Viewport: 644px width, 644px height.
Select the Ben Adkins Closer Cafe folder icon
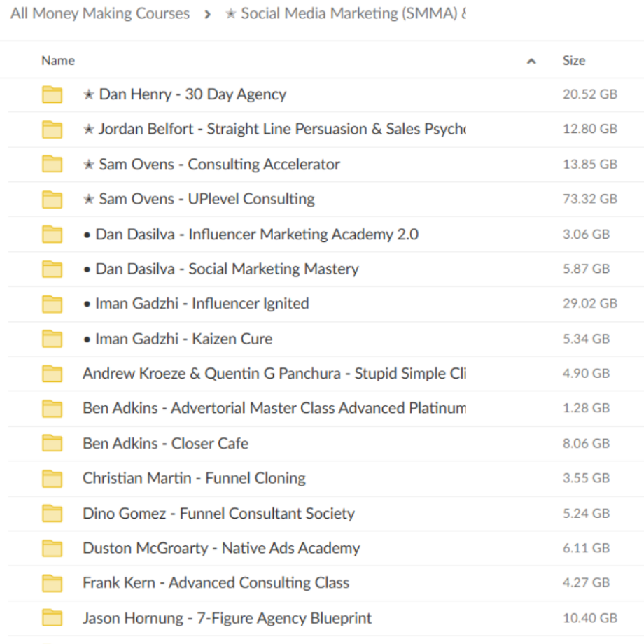(x=52, y=444)
